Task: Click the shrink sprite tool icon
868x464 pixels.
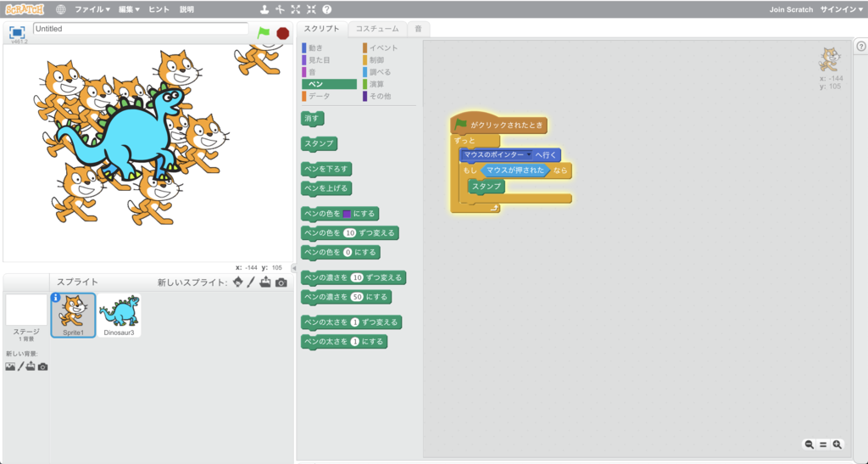Action: point(311,9)
